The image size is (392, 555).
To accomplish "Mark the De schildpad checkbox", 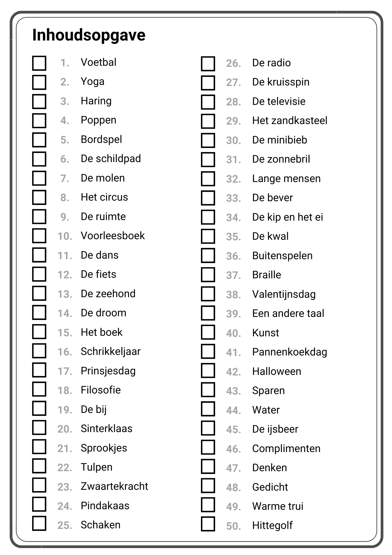I will point(39,159).
